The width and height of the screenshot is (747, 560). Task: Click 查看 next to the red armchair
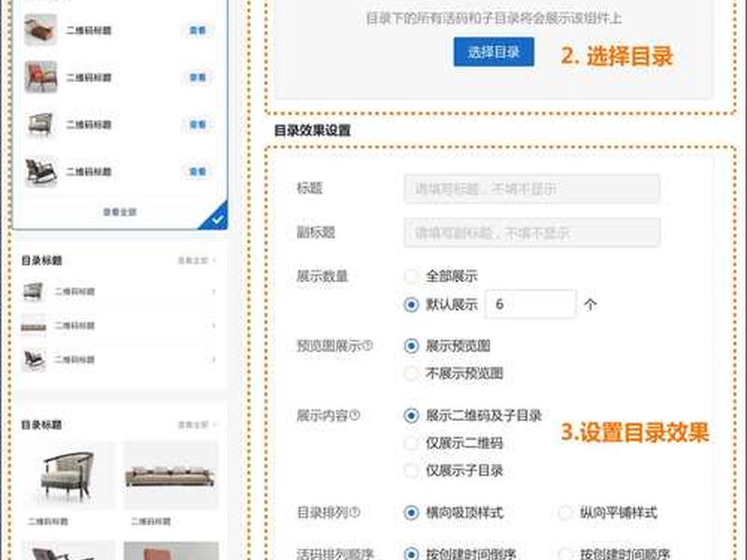(x=198, y=77)
